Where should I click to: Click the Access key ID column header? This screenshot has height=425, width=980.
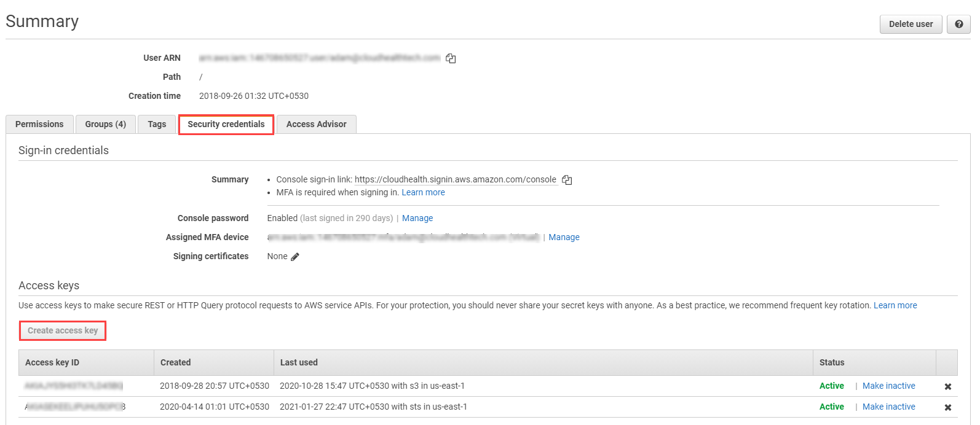click(86, 362)
